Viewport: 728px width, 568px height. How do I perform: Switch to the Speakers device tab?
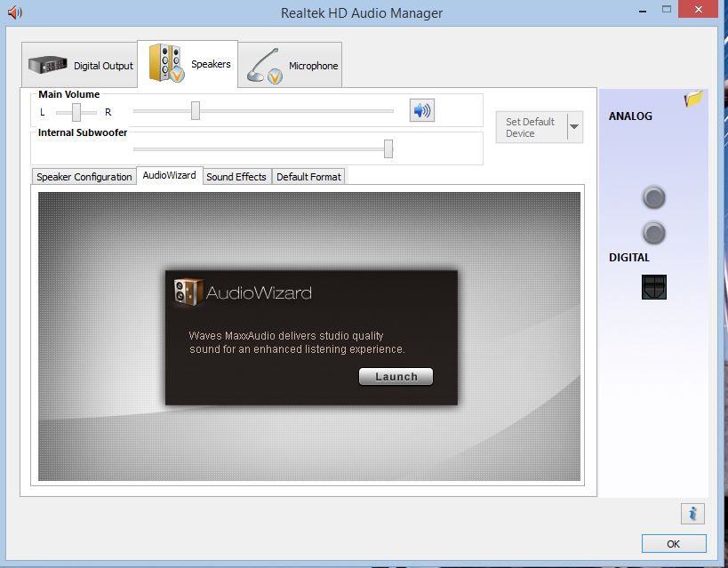pos(188,64)
